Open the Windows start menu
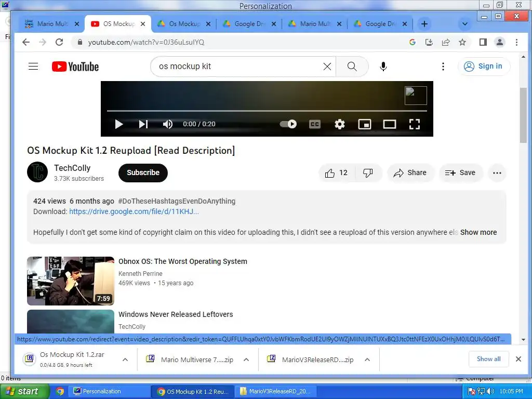Screen dimensions: 532x399 (x=24, y=391)
